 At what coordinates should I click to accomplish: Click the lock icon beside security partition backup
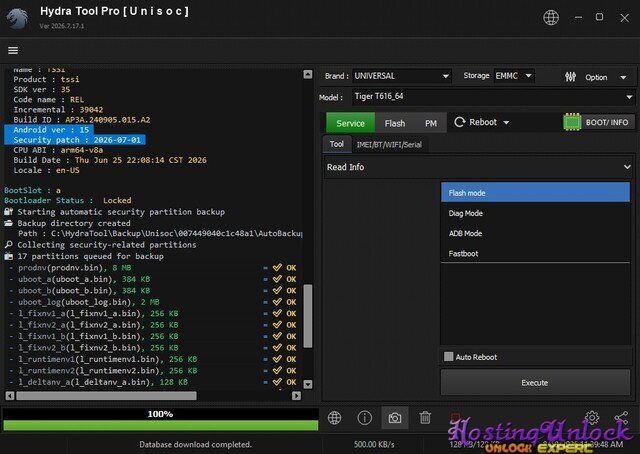9,211
